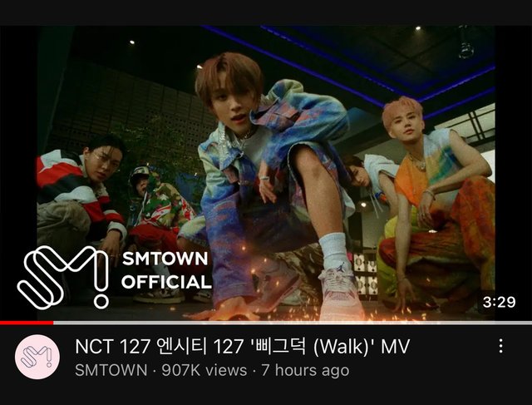
Task: Click the (Walk) word in video title
Action: click(341, 347)
